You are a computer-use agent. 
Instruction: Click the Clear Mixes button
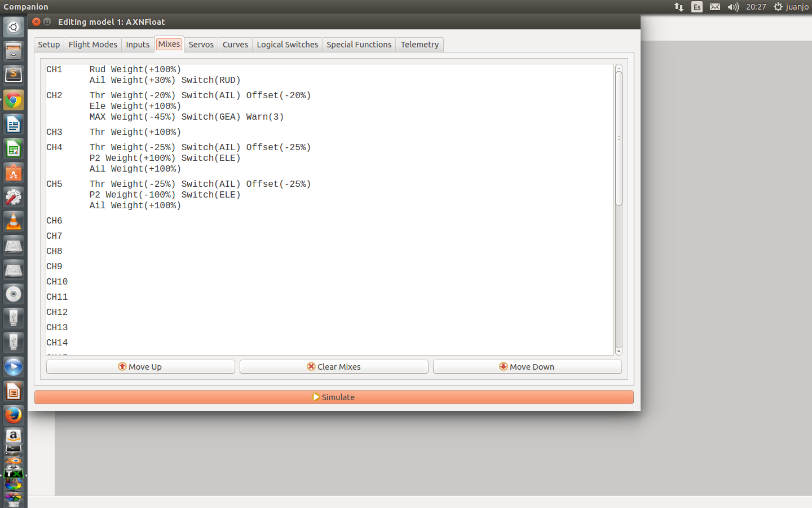(334, 367)
